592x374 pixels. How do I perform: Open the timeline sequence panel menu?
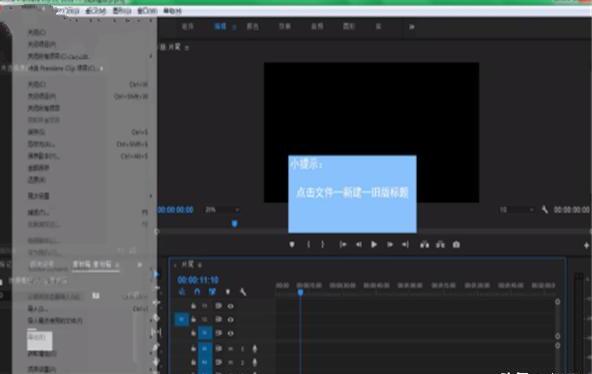coord(200,265)
